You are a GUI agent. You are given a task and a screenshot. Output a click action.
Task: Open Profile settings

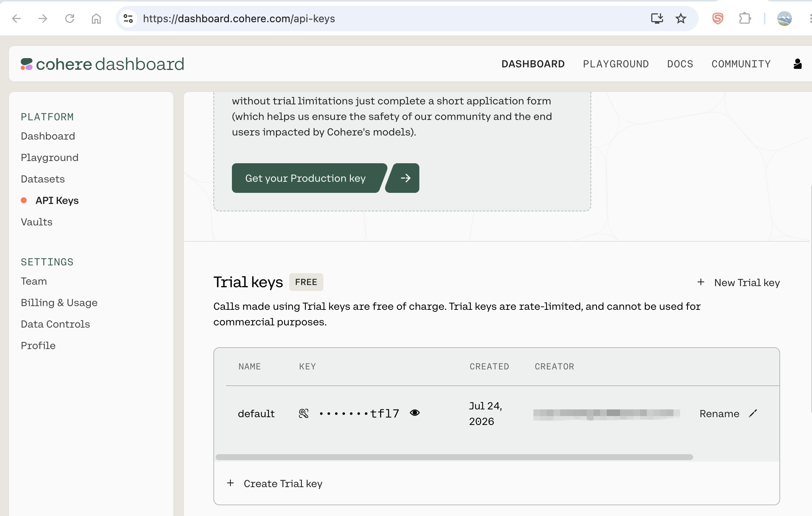[x=38, y=346]
